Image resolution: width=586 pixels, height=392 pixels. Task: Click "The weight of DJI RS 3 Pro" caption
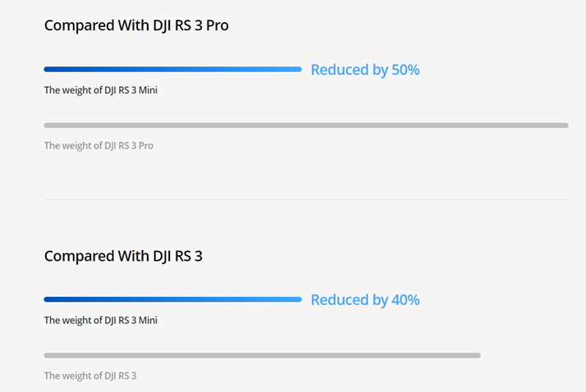click(x=98, y=146)
